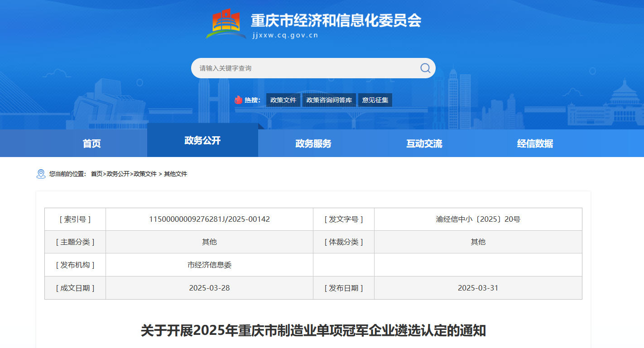Click 其他文件 in the breadcrumb path
This screenshot has width=644, height=348.
tap(175, 174)
